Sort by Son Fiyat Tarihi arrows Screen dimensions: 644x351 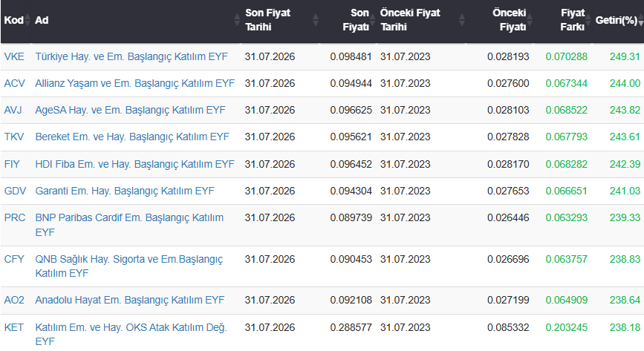click(x=316, y=20)
